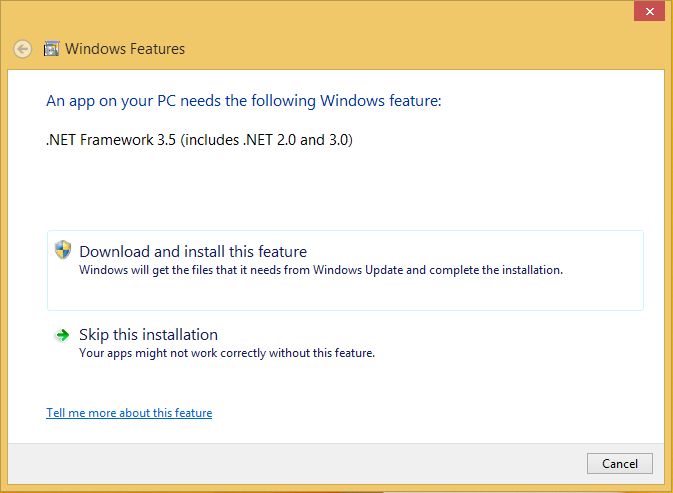The height and width of the screenshot is (493, 673).
Task: Open "Tell me more about this feature" link
Action: [x=129, y=413]
